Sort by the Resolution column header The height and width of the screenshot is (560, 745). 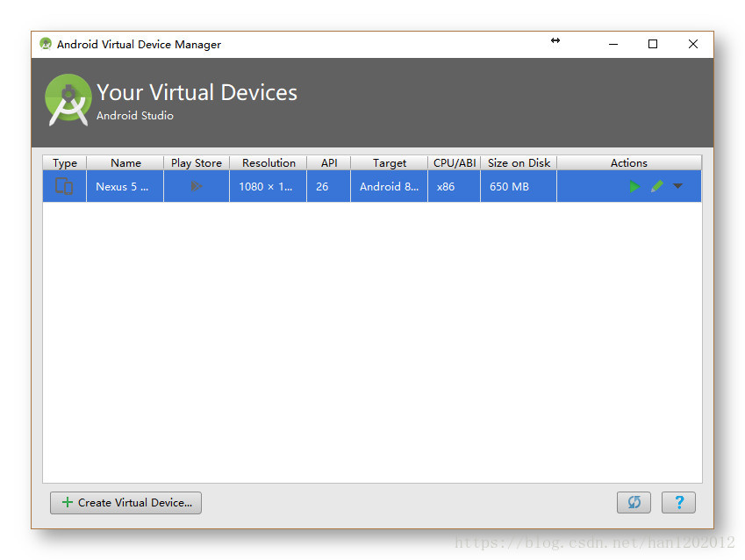[269, 163]
